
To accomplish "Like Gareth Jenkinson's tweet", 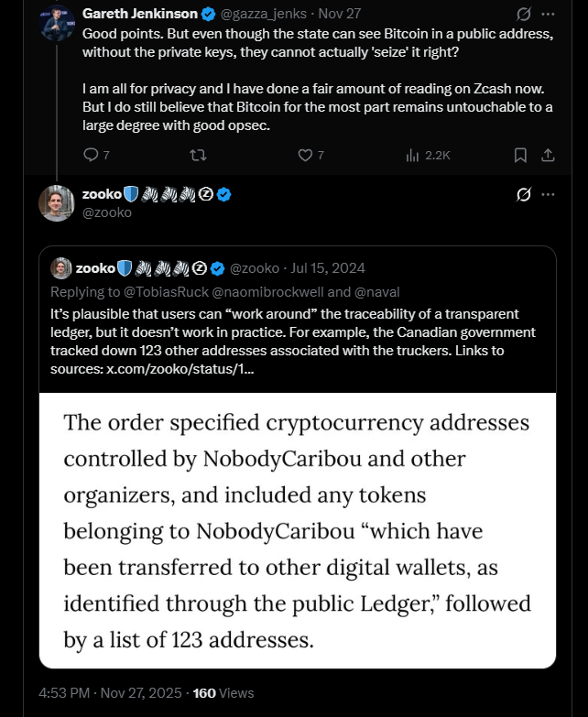I will (x=306, y=155).
